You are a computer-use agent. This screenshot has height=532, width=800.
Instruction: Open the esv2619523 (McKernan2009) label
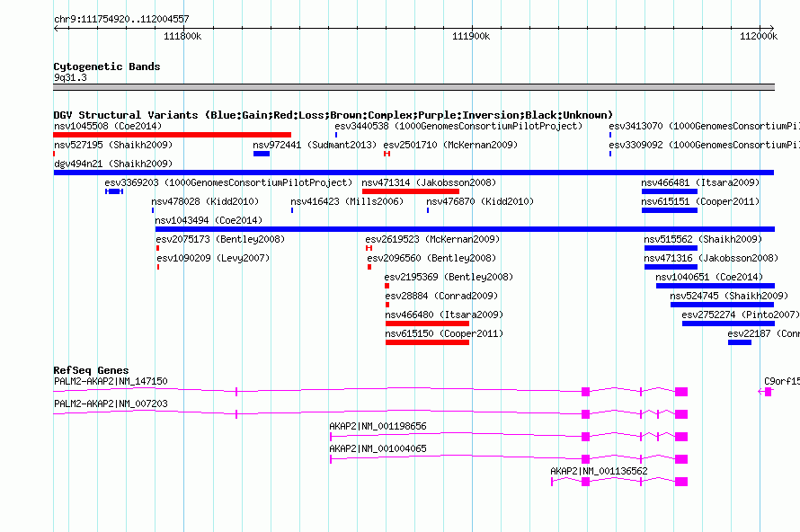[432, 239]
